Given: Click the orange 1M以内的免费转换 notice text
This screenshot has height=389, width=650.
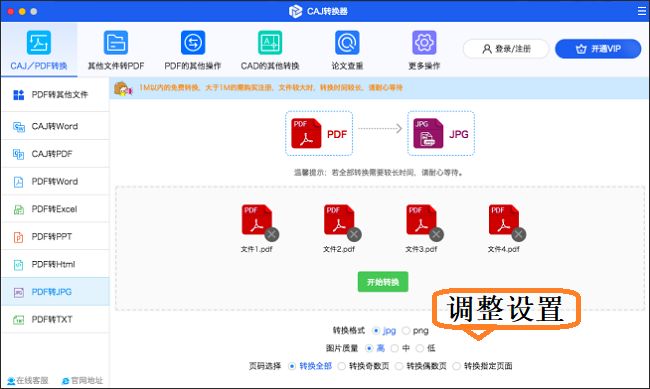Looking at the screenshot, I should coord(271,88).
